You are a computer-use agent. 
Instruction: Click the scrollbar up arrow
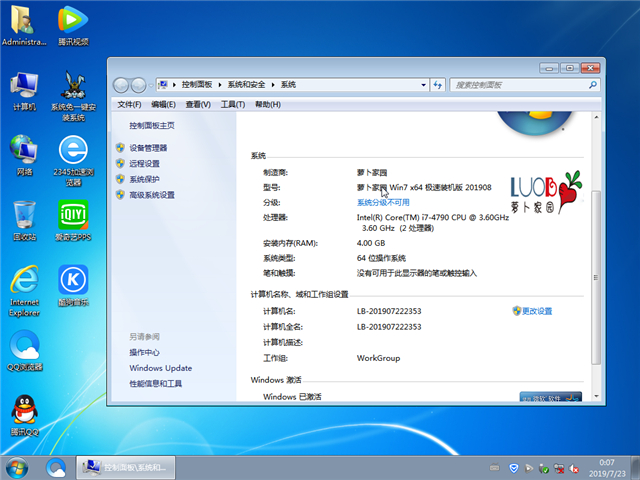tap(596, 118)
